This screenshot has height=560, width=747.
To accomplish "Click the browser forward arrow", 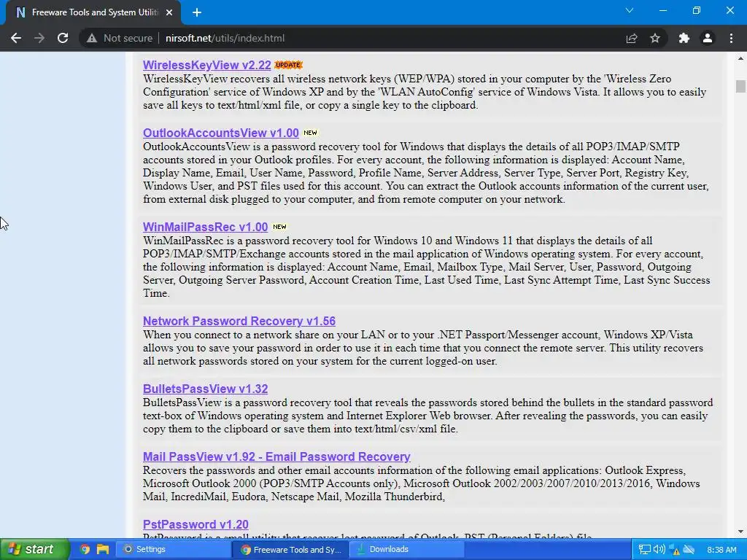I will (x=39, y=38).
